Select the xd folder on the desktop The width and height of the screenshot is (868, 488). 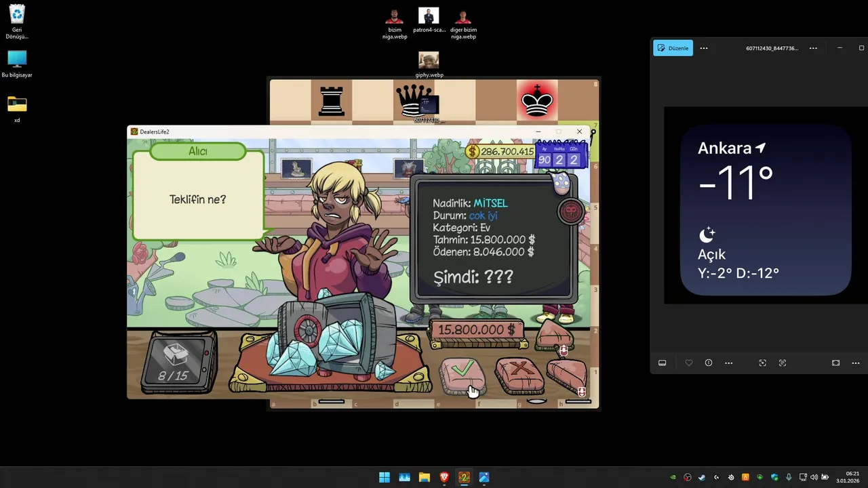coord(17,109)
